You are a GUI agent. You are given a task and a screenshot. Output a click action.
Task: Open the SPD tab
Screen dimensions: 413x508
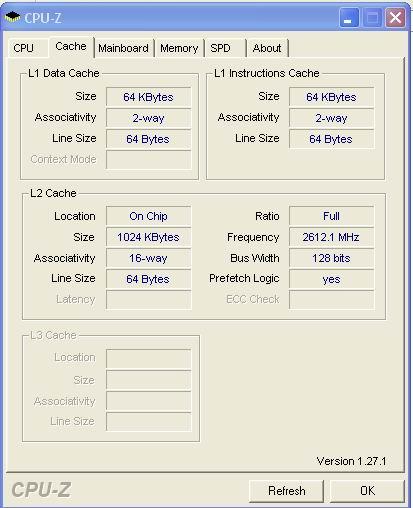[225, 48]
